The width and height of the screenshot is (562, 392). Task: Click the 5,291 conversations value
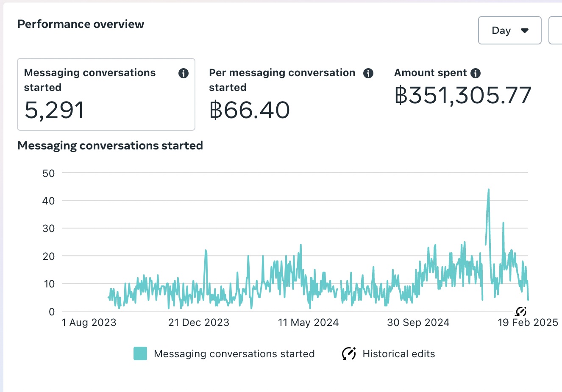tap(54, 110)
